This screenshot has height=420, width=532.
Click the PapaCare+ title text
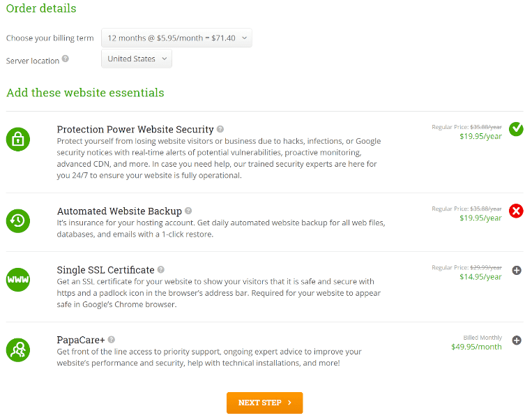pyautogui.click(x=81, y=340)
